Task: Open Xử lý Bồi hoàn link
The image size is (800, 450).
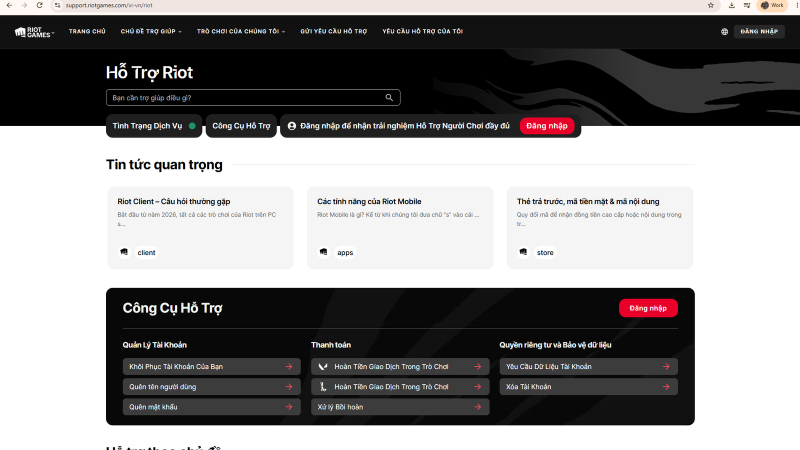Action: click(x=400, y=407)
